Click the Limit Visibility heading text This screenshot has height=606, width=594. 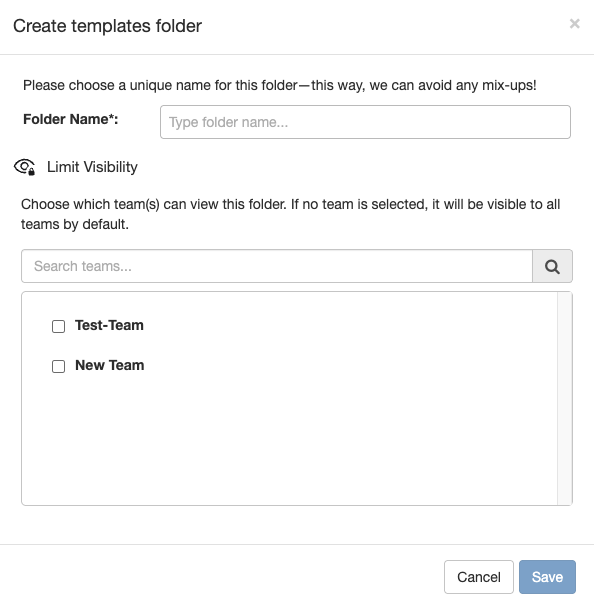click(x=92, y=167)
